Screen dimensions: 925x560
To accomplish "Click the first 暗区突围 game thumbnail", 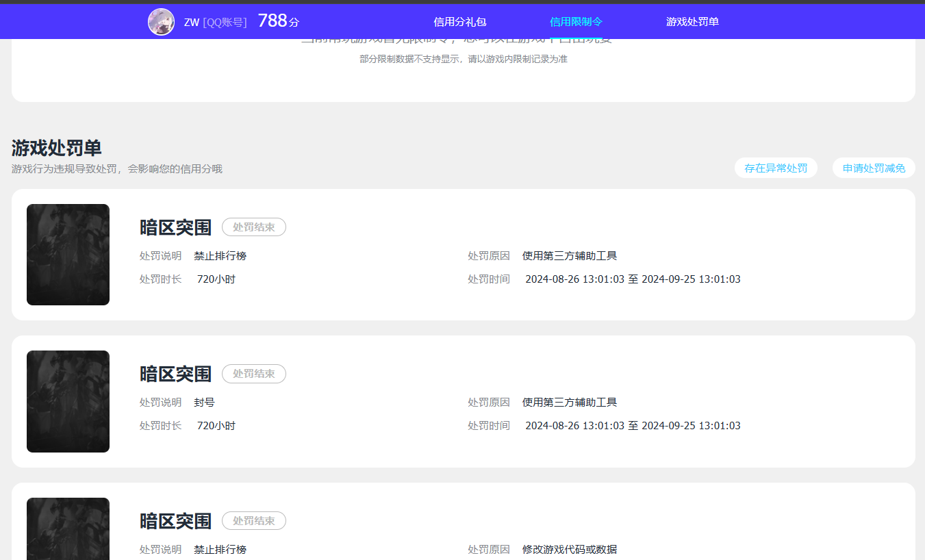I will tap(68, 254).
